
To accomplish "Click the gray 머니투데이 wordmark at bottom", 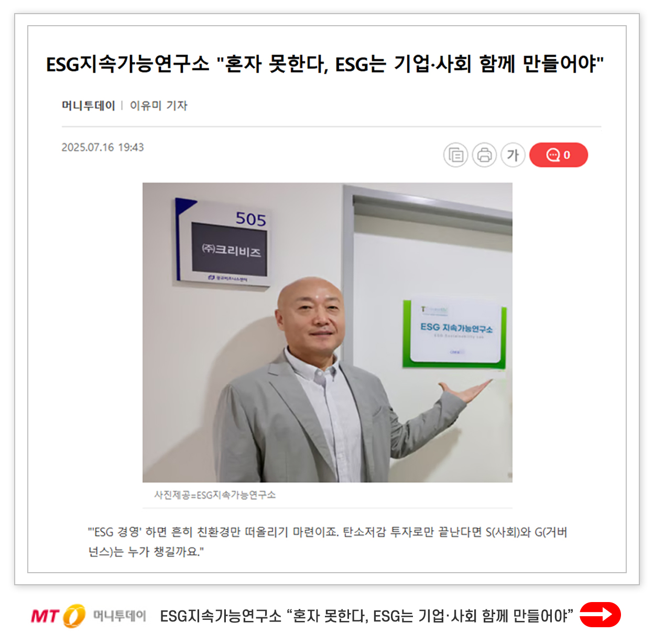I will pyautogui.click(x=119, y=616).
